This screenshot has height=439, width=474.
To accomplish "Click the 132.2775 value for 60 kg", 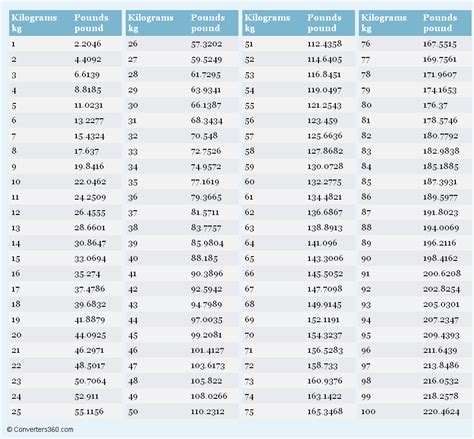I will 324,182.
